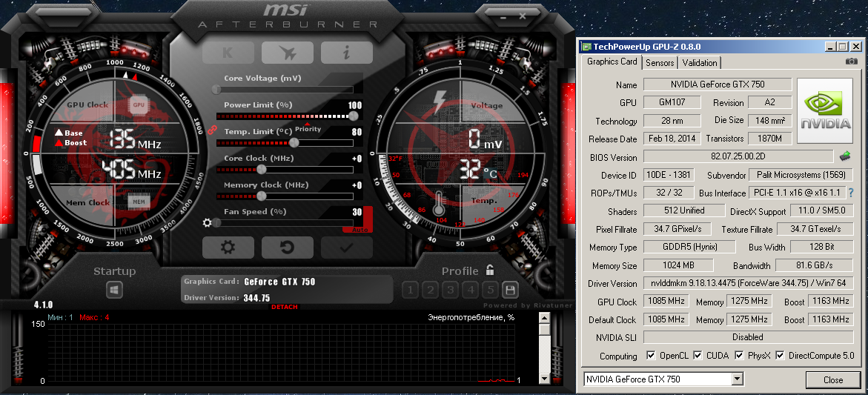Switch to the Validation tab
The width and height of the screenshot is (868, 395).
pyautogui.click(x=700, y=62)
